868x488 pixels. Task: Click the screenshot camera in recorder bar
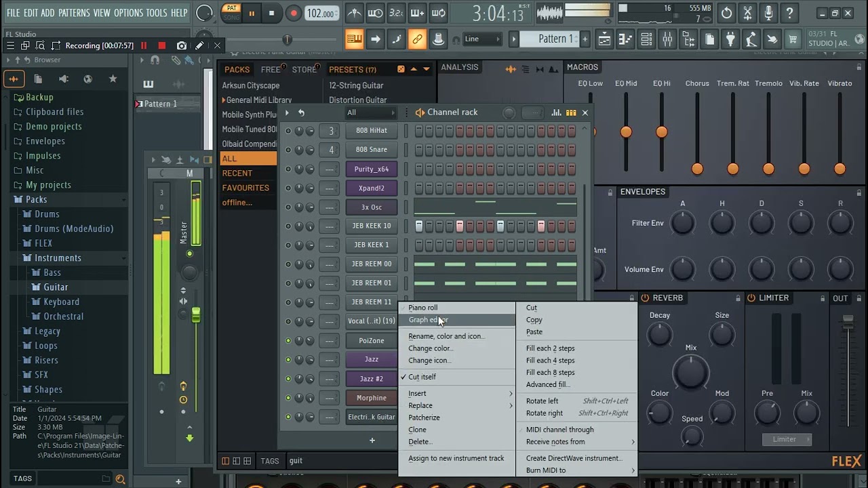coord(182,45)
